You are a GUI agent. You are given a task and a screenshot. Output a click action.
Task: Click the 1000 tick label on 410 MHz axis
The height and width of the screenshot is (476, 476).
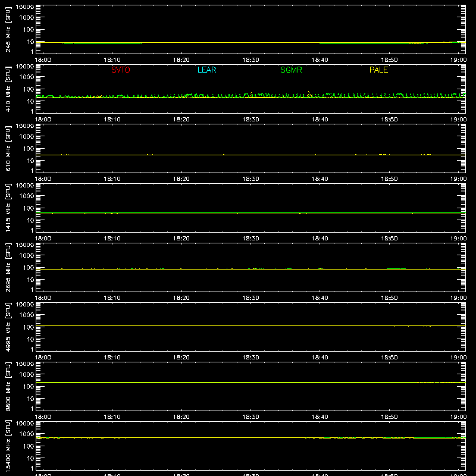pyautogui.click(x=27, y=77)
